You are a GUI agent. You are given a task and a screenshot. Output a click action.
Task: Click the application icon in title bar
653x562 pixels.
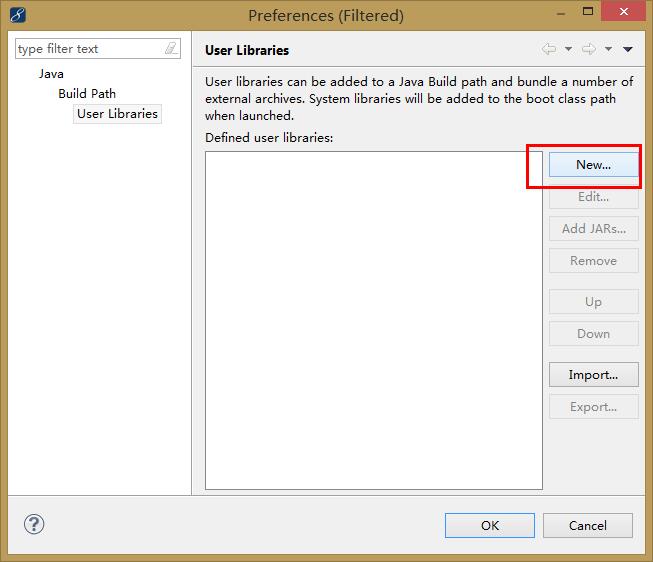18,15
